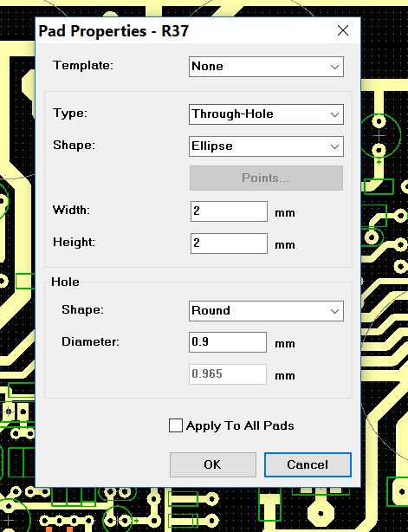Click the Height: label text
This screenshot has height=532, width=408.
pos(74,243)
